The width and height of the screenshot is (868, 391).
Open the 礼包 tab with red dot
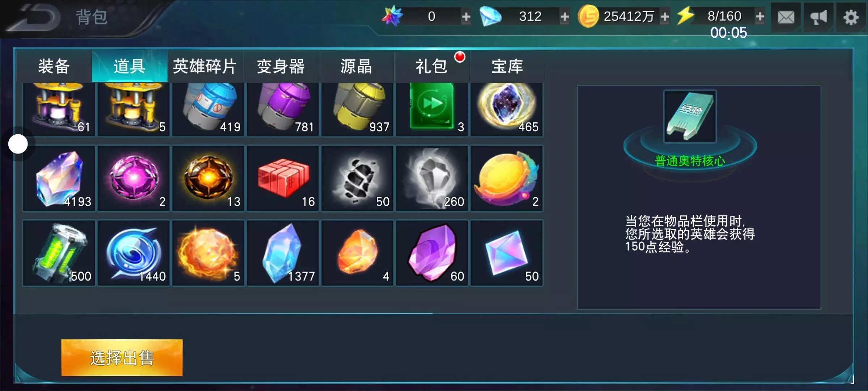[432, 66]
